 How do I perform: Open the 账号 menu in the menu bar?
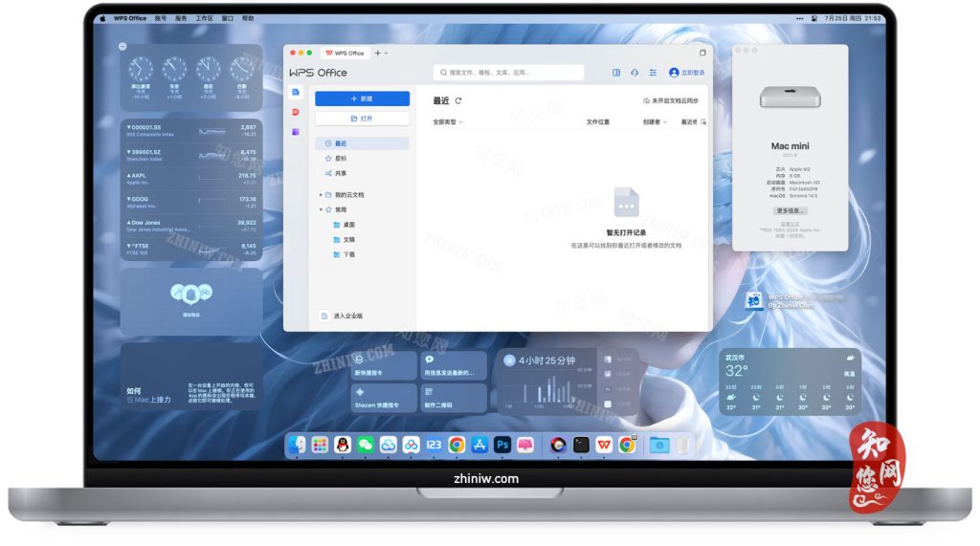point(161,19)
